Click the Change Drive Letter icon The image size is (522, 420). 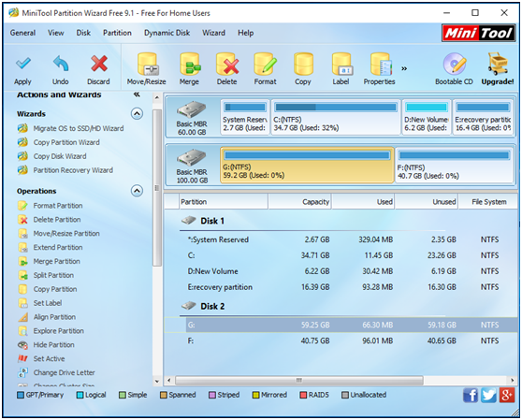click(x=22, y=372)
